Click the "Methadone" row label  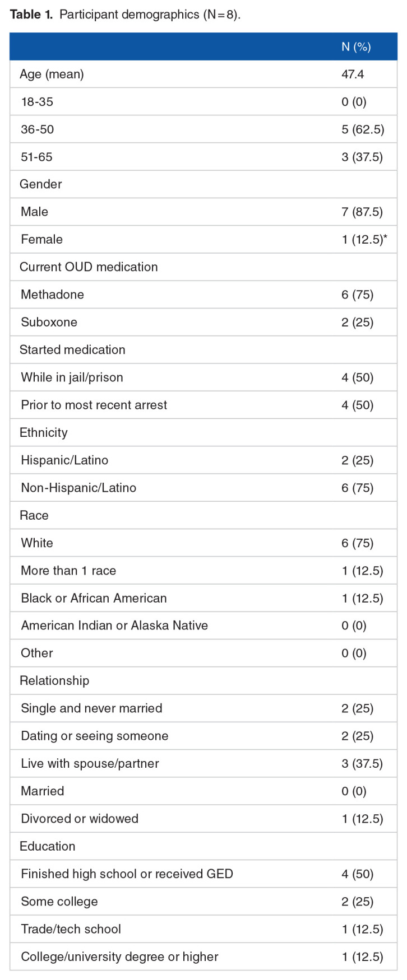[x=53, y=295]
